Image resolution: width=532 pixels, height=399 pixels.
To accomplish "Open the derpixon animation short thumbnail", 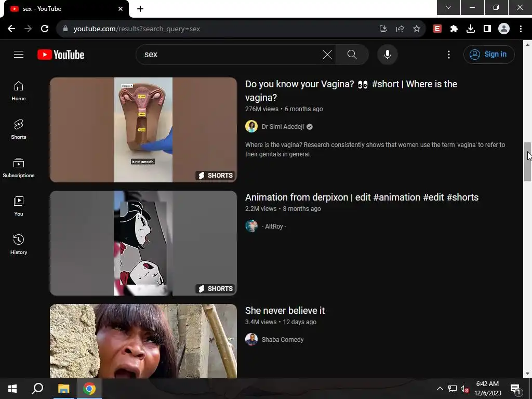I will click(143, 243).
